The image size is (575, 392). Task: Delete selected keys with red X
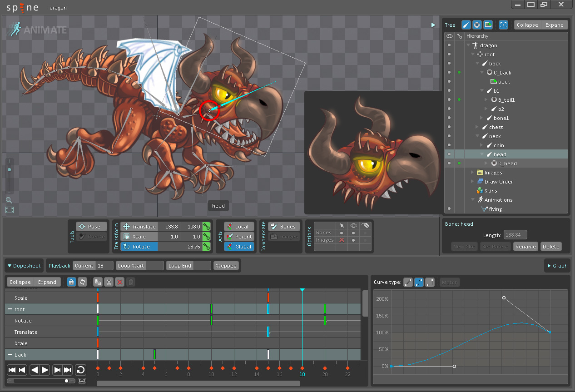click(x=120, y=282)
